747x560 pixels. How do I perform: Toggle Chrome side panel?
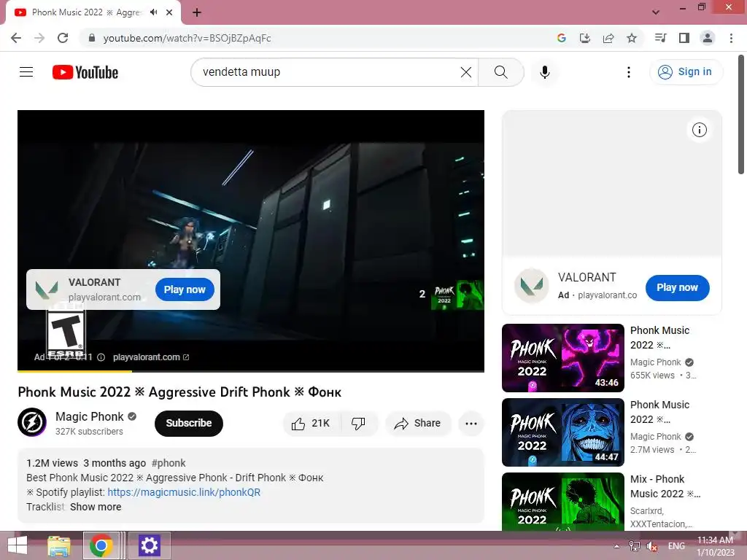tap(684, 38)
